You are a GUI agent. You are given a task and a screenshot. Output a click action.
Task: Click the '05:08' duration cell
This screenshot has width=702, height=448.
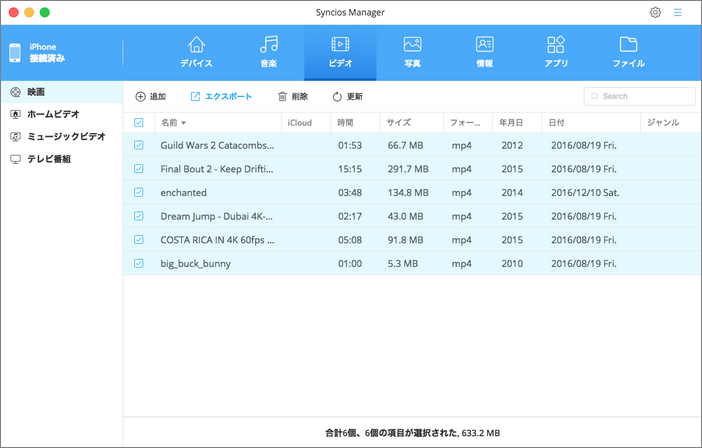pos(350,240)
